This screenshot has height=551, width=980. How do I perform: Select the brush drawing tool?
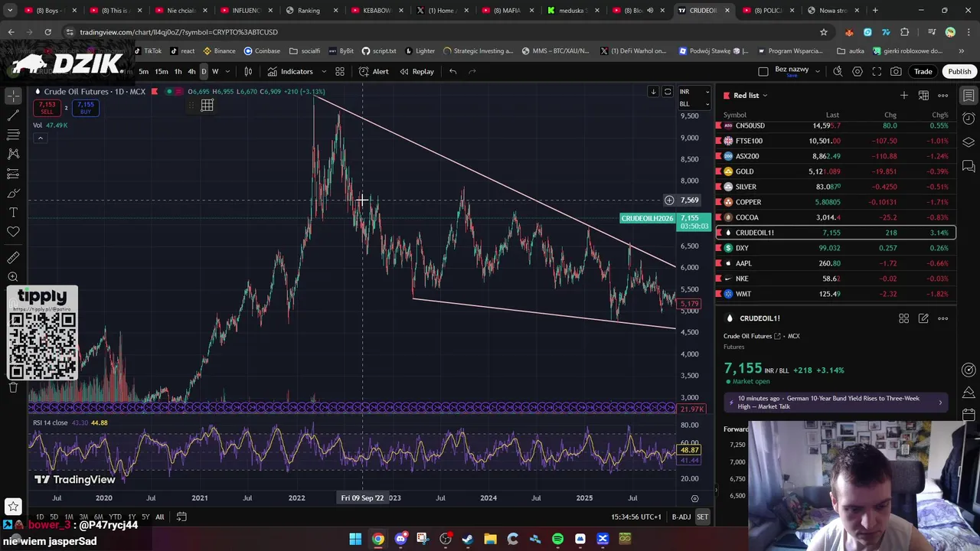13,193
